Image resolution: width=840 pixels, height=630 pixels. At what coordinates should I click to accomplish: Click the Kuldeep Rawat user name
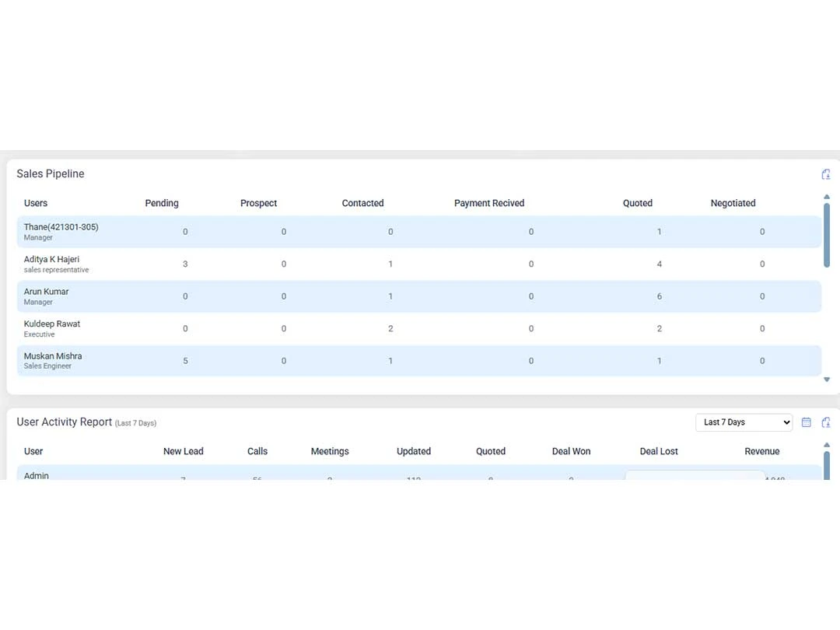(x=51, y=324)
